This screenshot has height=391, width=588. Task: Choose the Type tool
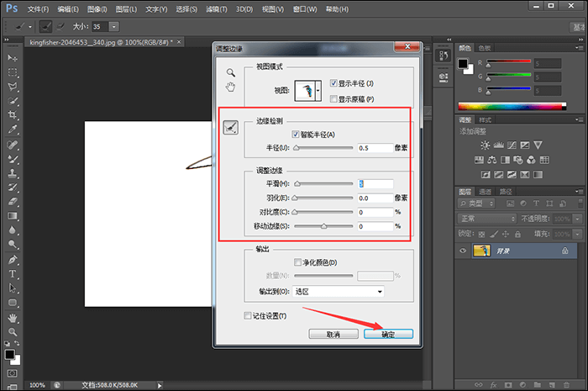click(x=13, y=274)
